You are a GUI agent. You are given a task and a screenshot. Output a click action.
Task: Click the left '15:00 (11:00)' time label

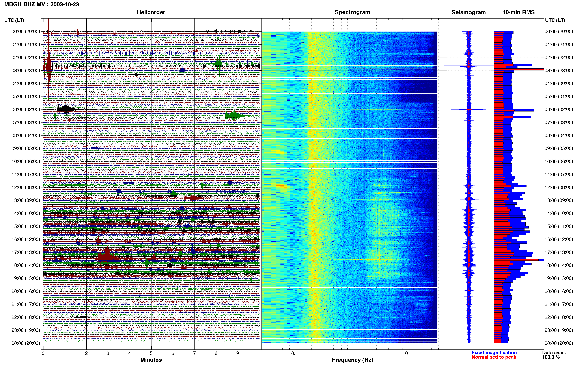coord(26,226)
